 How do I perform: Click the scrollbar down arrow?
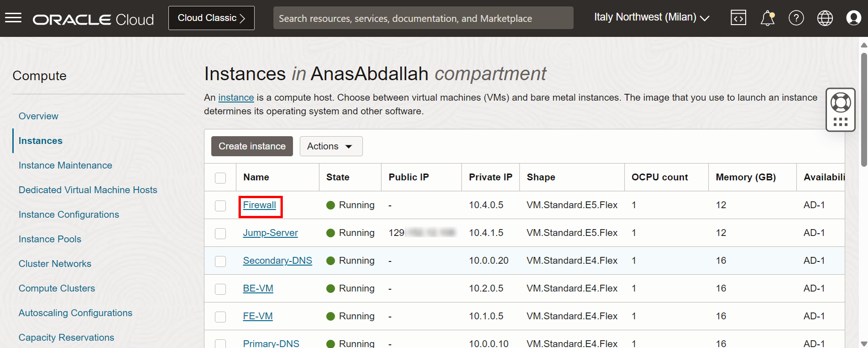[863, 343]
